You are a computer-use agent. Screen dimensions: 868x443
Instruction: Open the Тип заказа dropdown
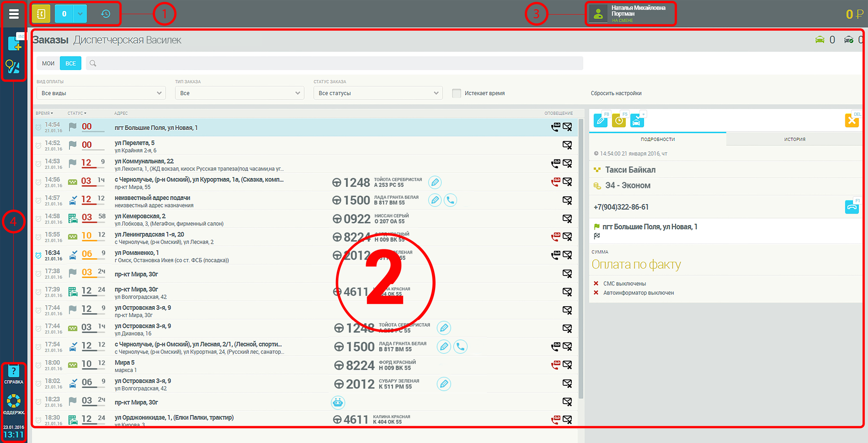(x=239, y=93)
